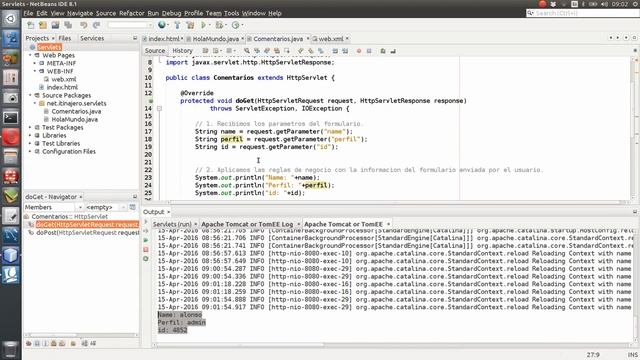Viewport: 640px width, 360px height.
Task: Click the Shift Line Left editor icon
Action: [335, 51]
